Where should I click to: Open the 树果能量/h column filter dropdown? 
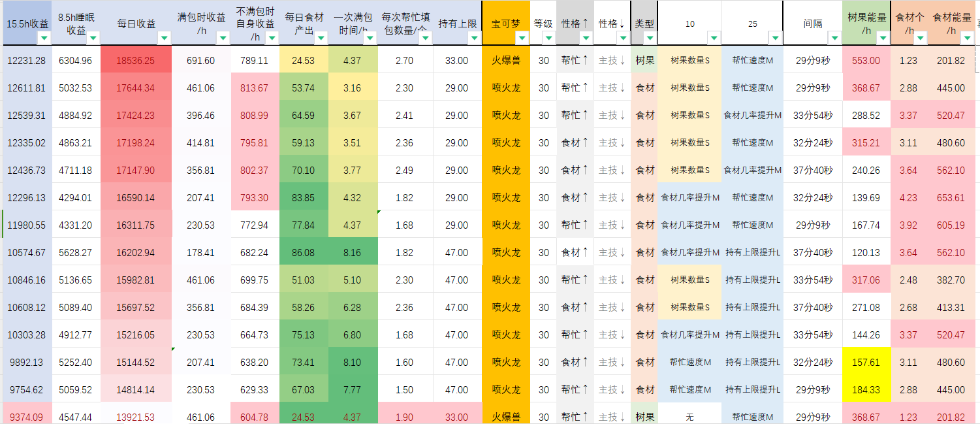[x=882, y=39]
